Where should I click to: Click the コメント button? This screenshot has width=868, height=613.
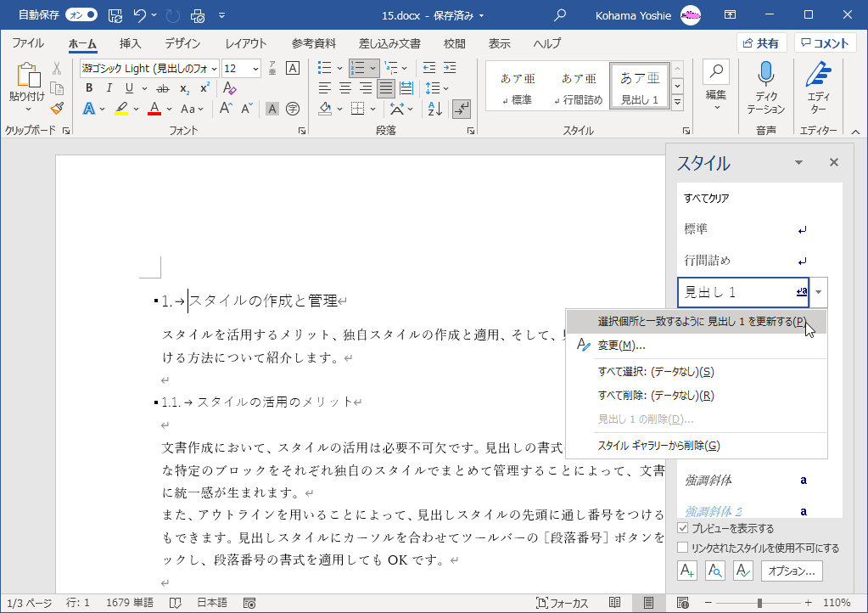pos(826,43)
